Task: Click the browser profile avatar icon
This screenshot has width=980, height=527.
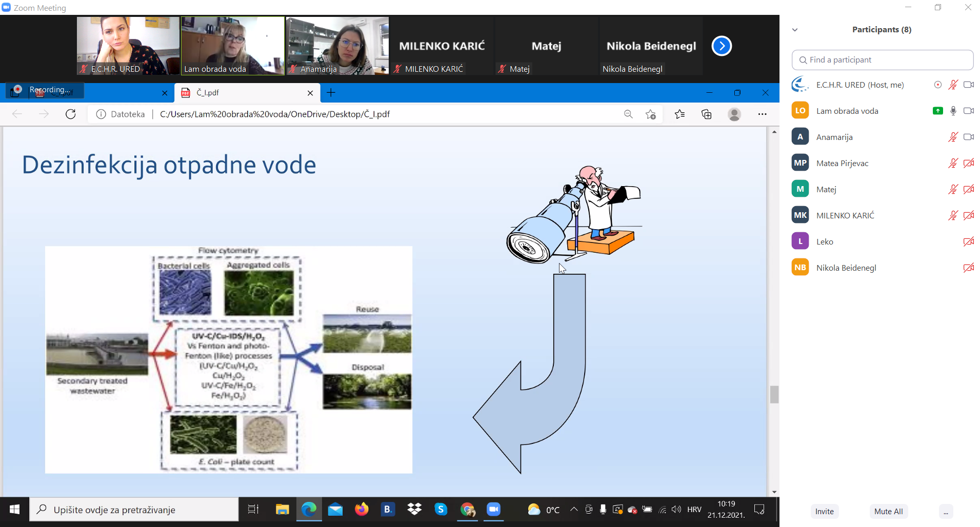Action: [x=734, y=114]
